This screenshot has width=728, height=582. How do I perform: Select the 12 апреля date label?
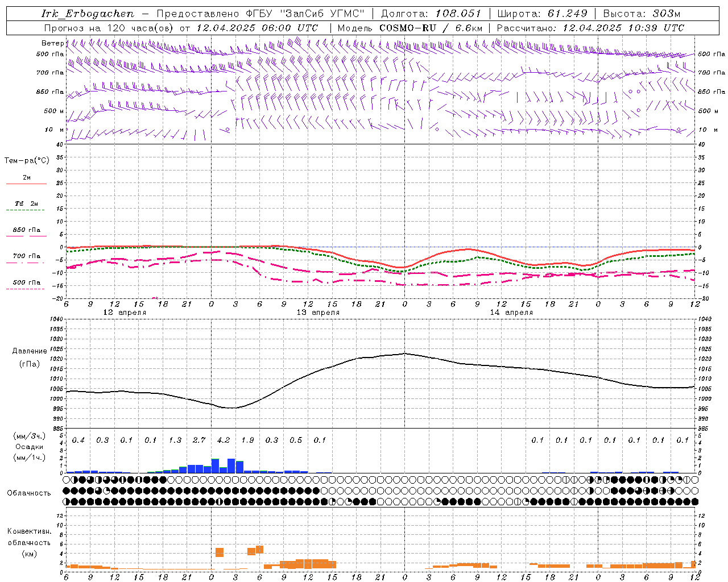(125, 313)
